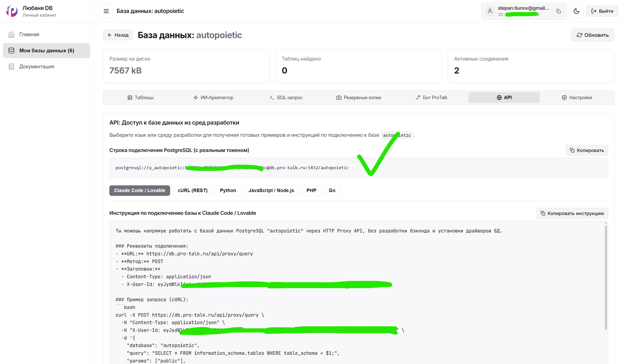This screenshot has width=622, height=364.
Task: Open the Бот ProTalk tab
Action: click(x=431, y=97)
